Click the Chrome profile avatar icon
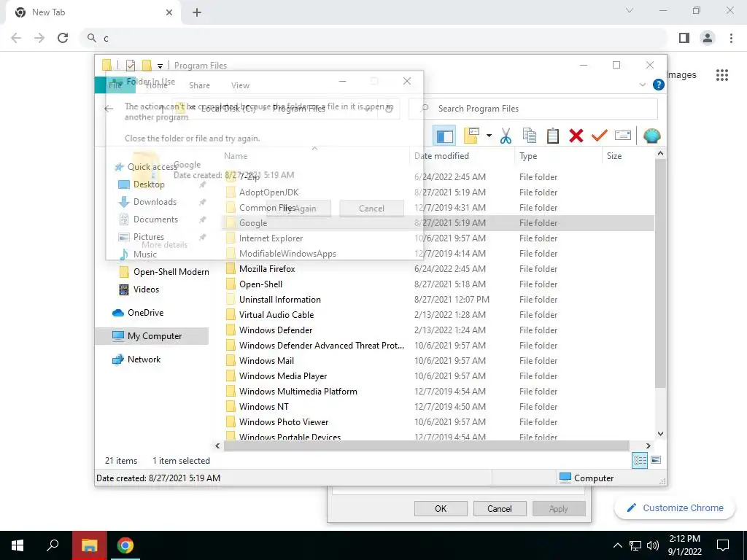 708,38
